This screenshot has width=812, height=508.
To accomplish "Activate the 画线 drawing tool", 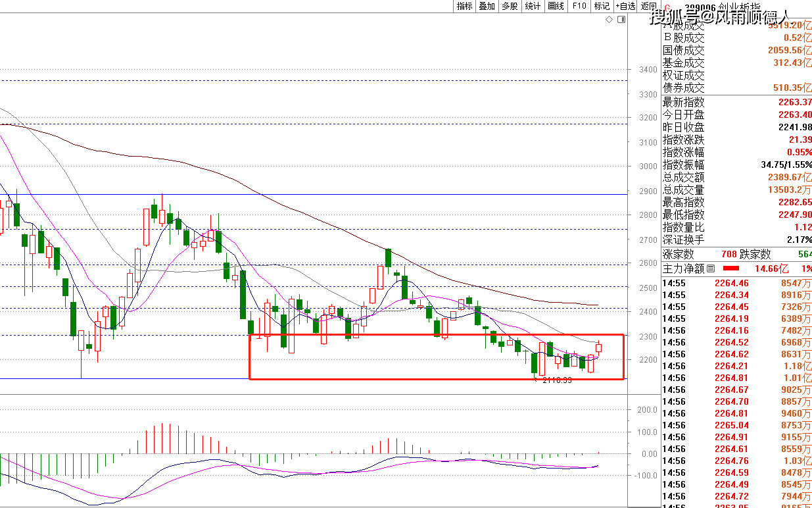I will (556, 6).
